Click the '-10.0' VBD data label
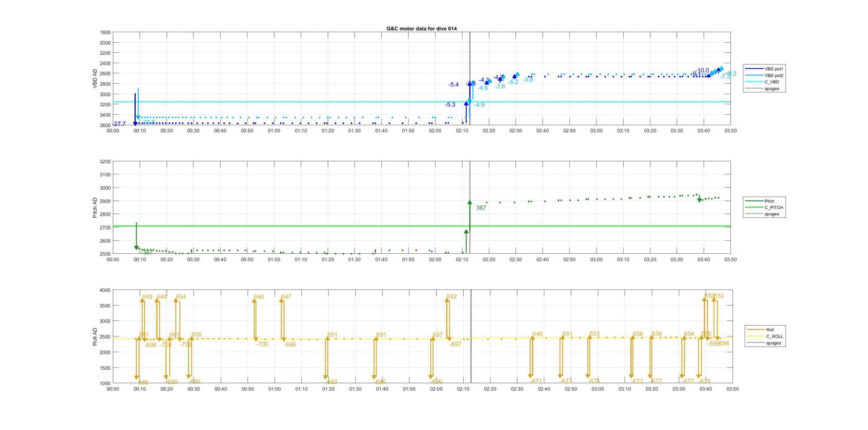The height and width of the screenshot is (430, 868). (x=702, y=71)
